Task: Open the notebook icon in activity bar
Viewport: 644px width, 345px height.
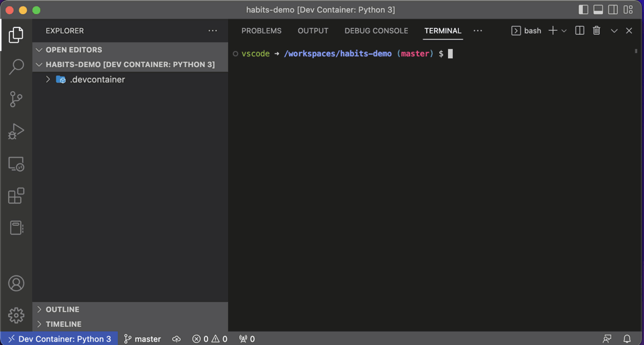Action: pos(16,228)
